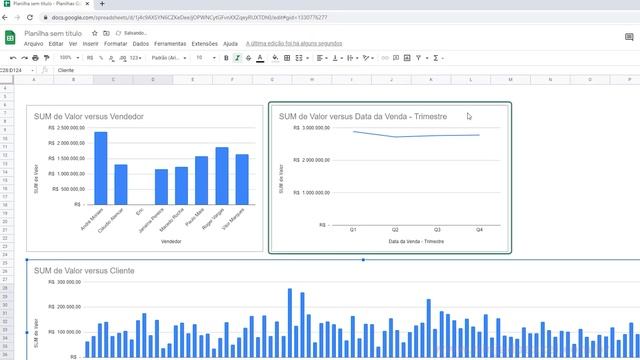Open the Inserir menu

point(91,44)
